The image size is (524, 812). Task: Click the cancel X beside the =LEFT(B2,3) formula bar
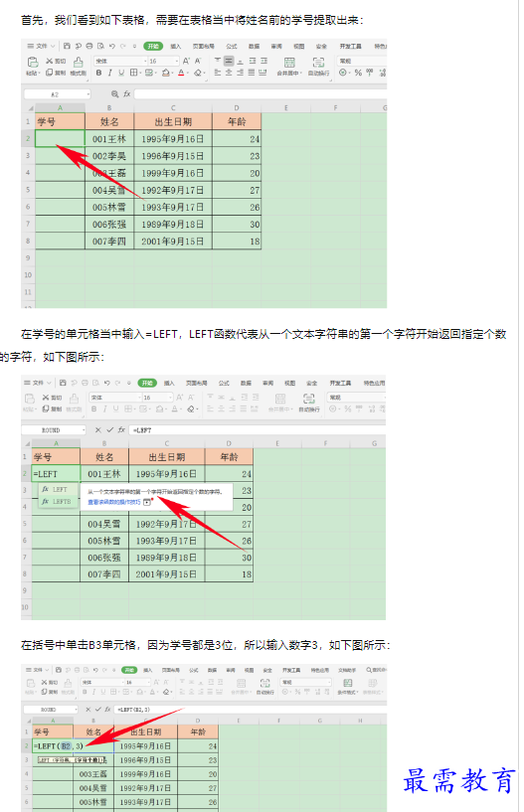pyautogui.click(x=88, y=710)
